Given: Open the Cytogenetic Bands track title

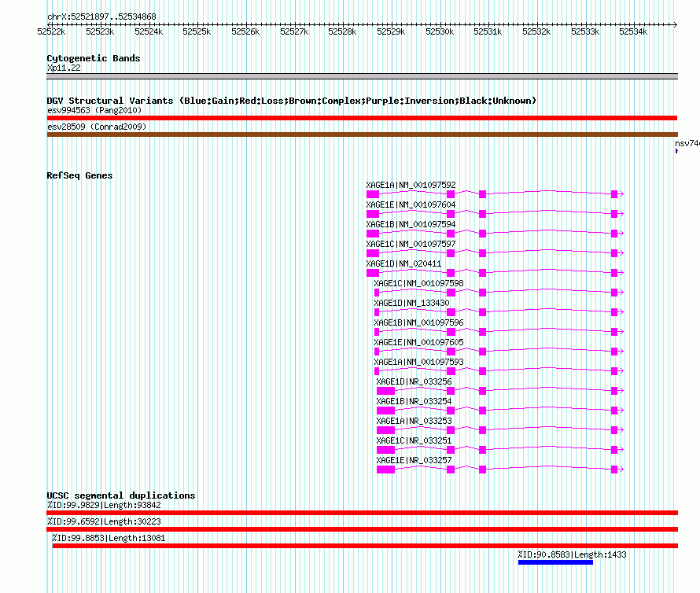Looking at the screenshot, I should coord(94,58).
